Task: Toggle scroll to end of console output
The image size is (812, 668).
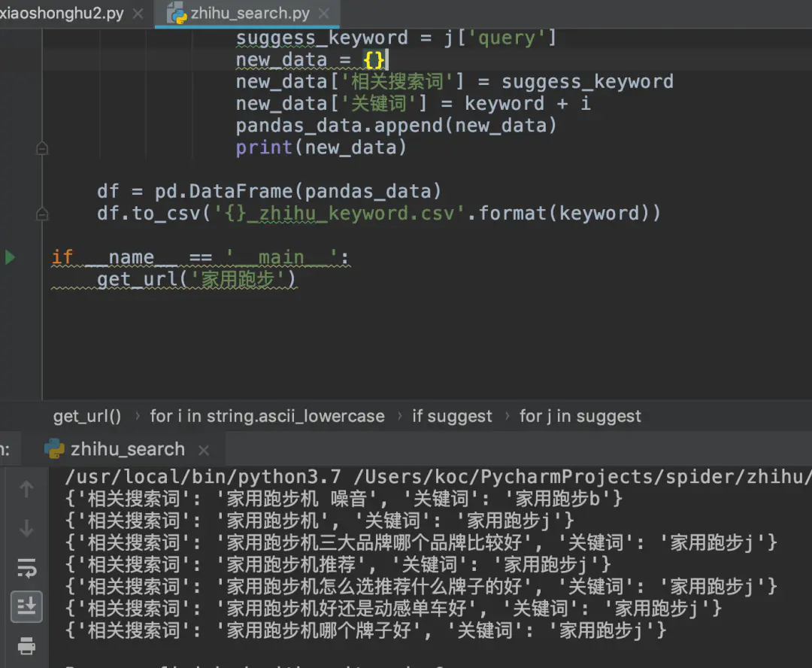Action: [26, 606]
